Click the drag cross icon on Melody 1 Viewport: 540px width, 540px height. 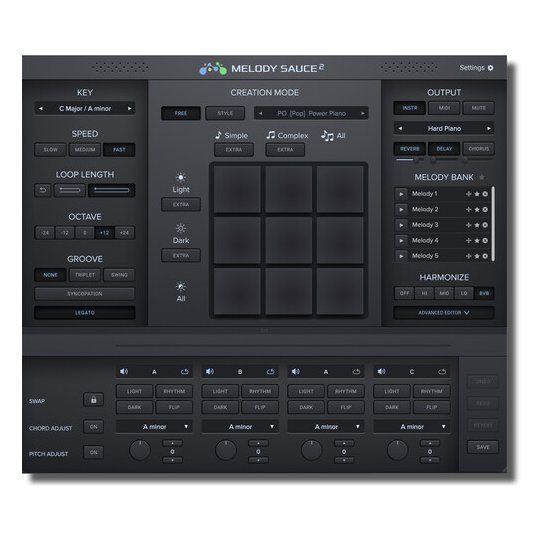tap(468, 194)
